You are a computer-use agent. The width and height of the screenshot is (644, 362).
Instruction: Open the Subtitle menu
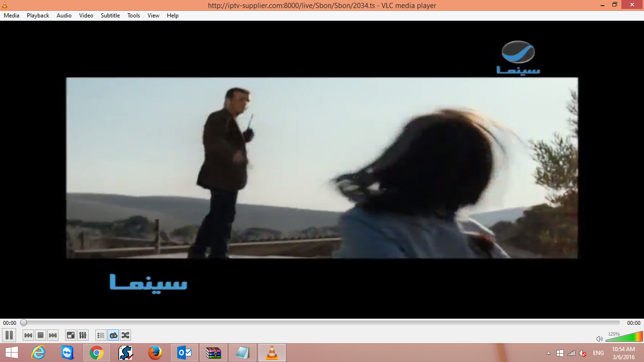click(x=110, y=16)
